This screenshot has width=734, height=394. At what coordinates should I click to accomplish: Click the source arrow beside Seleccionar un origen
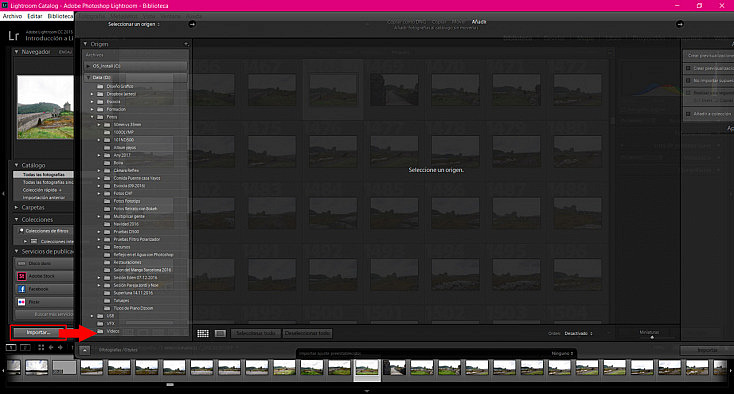click(x=192, y=24)
